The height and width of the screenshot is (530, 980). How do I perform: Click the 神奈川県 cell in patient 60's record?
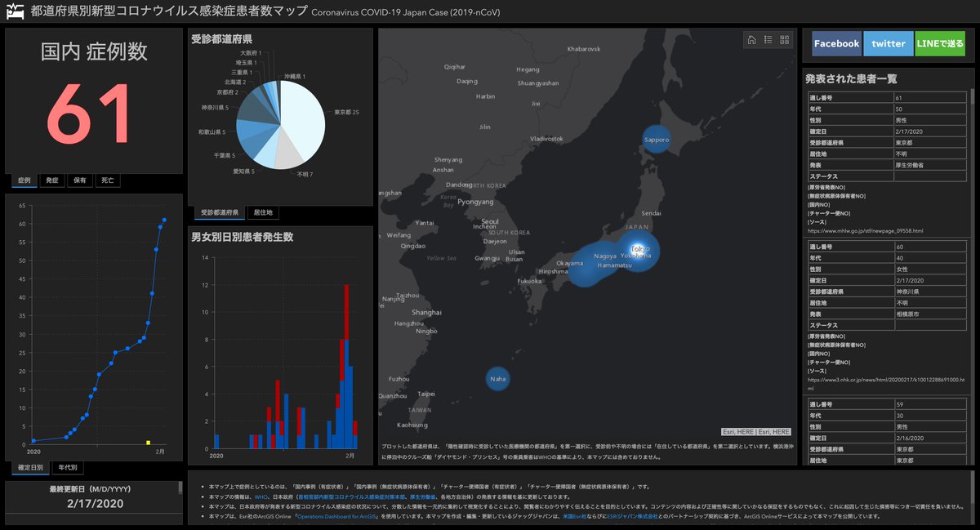click(931, 292)
